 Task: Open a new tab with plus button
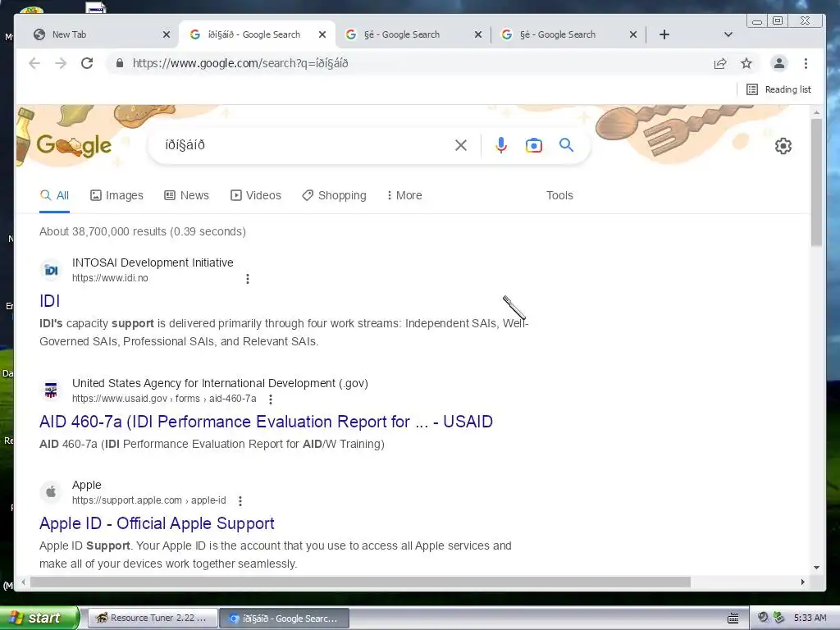(x=664, y=34)
